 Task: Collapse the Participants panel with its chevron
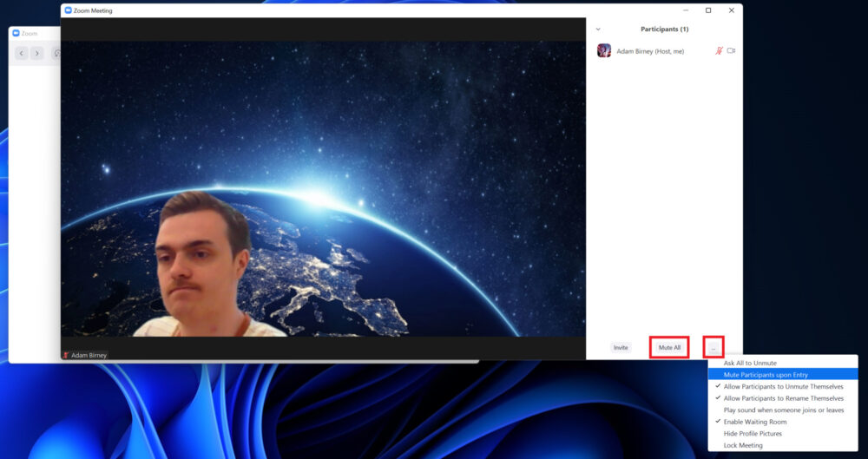tap(598, 30)
